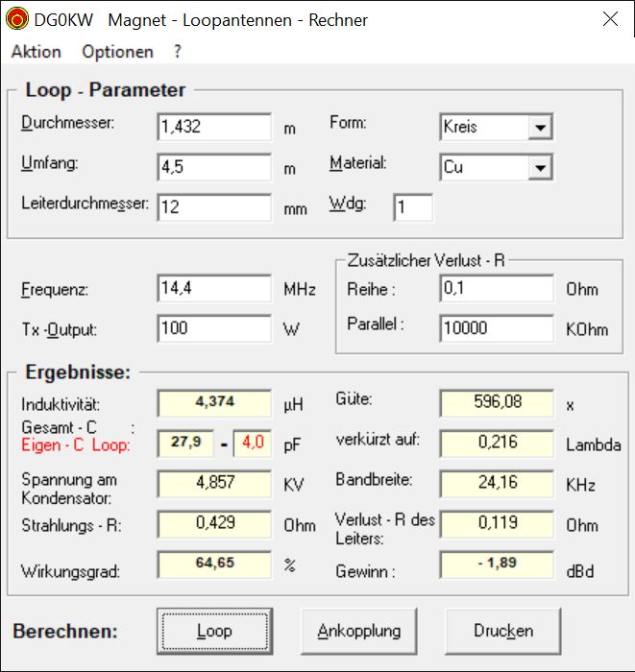This screenshot has height=672, width=635.
Task: Click the Frequenz label
Action: tap(55, 290)
